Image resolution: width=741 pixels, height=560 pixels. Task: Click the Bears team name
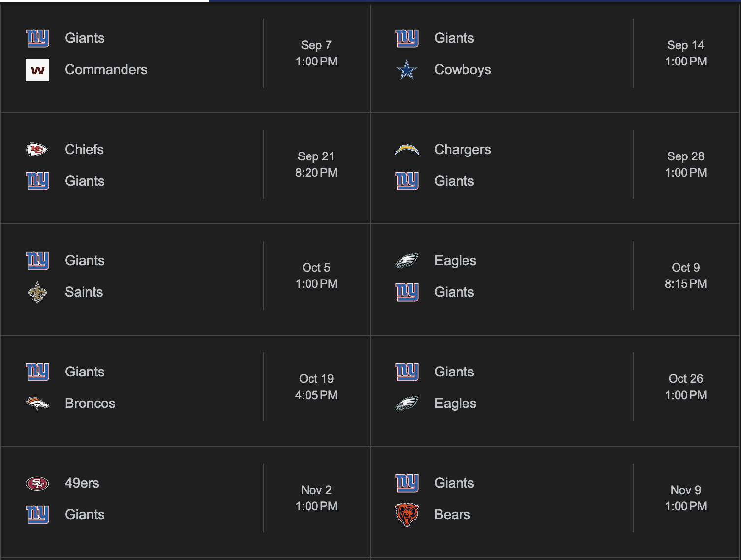click(x=452, y=515)
